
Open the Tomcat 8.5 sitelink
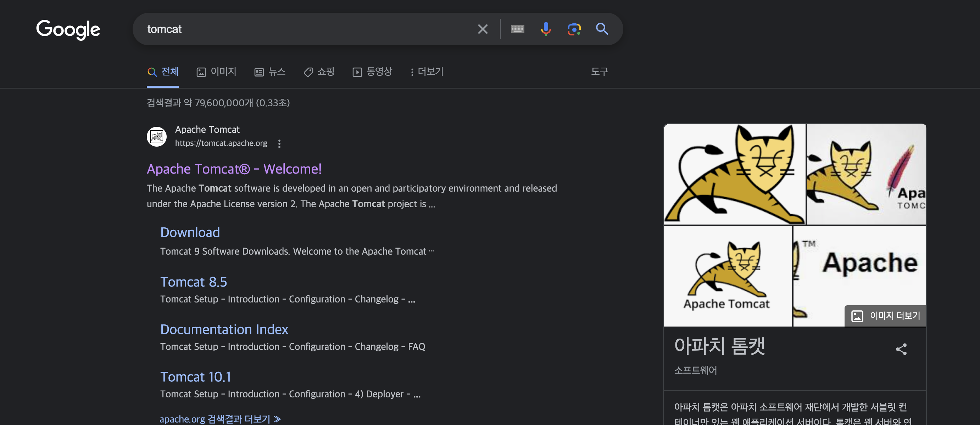[193, 282]
